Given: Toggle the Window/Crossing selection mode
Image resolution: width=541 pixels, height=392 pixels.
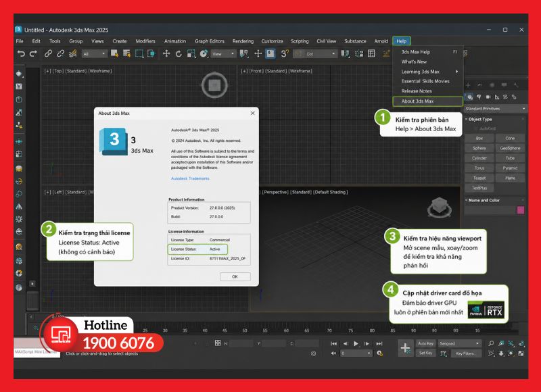Looking at the screenshot, I should tap(151, 53).
